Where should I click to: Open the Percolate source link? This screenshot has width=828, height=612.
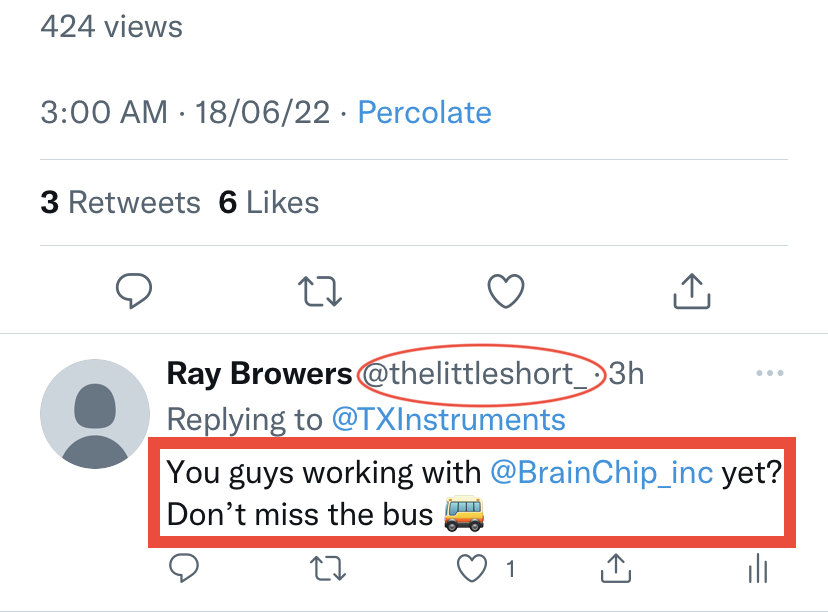click(x=424, y=112)
